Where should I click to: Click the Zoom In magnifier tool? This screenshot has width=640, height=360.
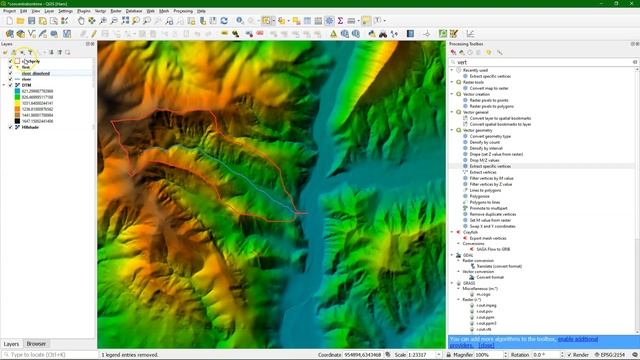[103, 20]
